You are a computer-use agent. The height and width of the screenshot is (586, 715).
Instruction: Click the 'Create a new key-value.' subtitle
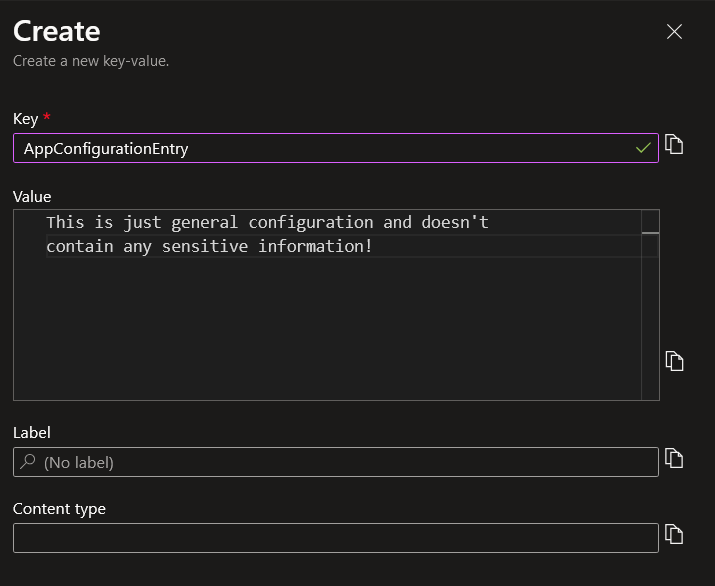91,61
